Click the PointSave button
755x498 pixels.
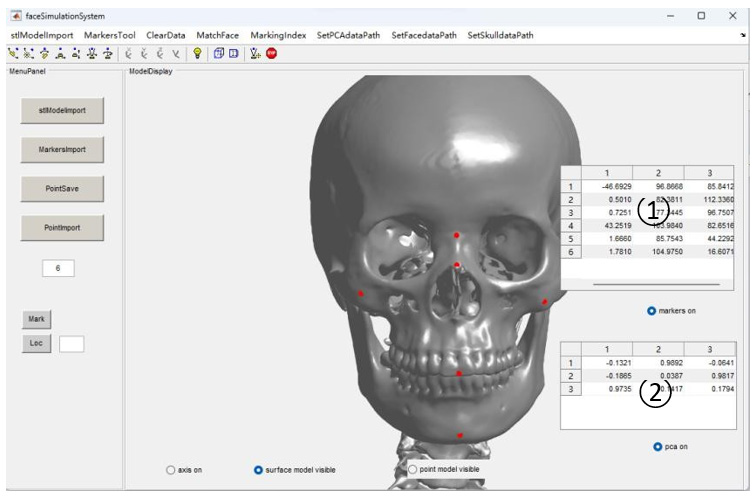coord(62,188)
